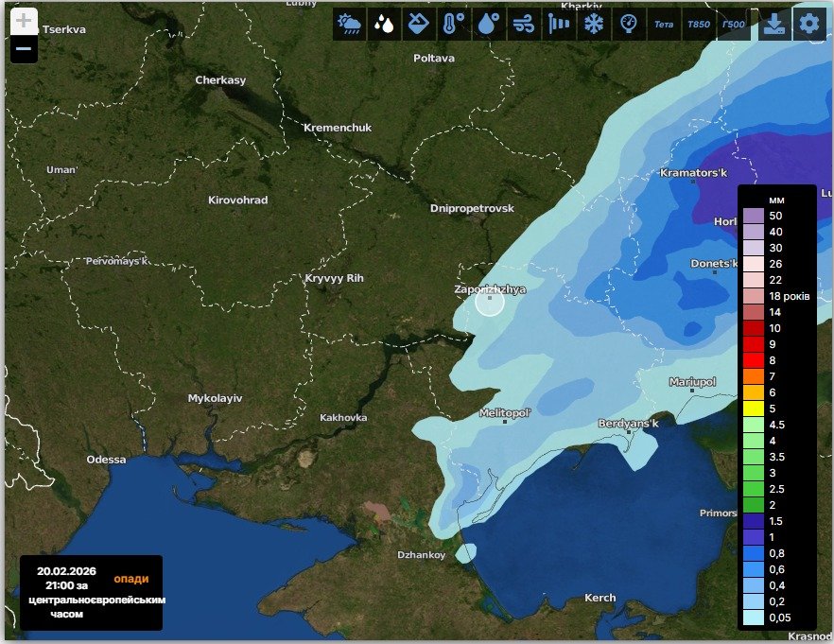This screenshot has height=644, width=834.
Task: Click the 0,05 mm legend color swatch
Action: pos(754,618)
